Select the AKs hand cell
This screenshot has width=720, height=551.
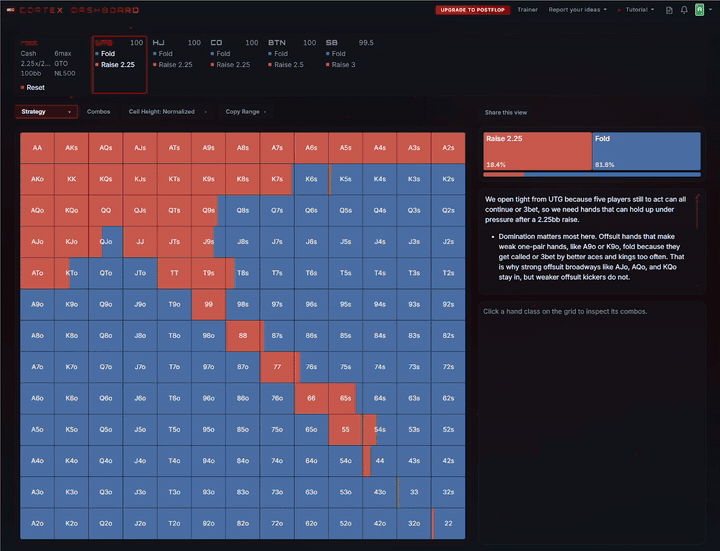coord(72,148)
